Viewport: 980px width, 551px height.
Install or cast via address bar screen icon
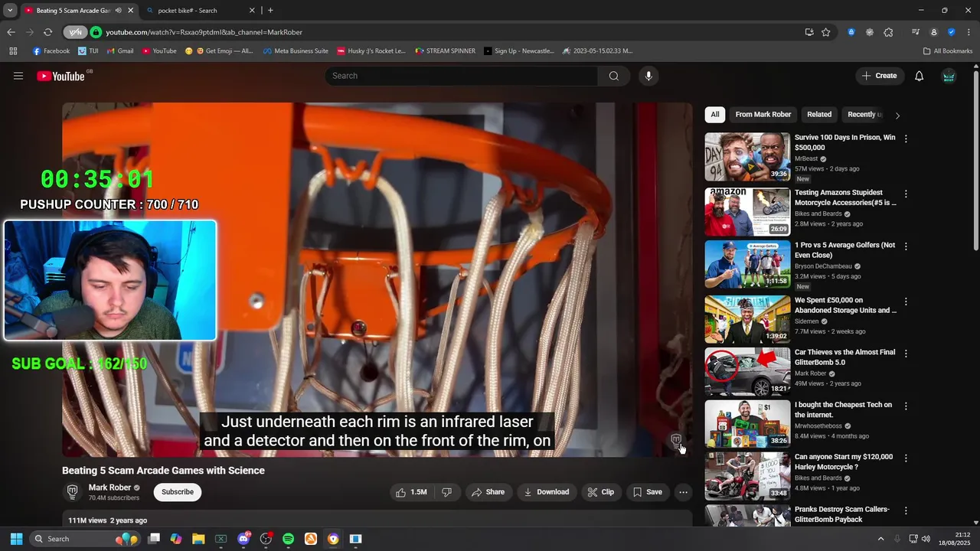pos(809,32)
